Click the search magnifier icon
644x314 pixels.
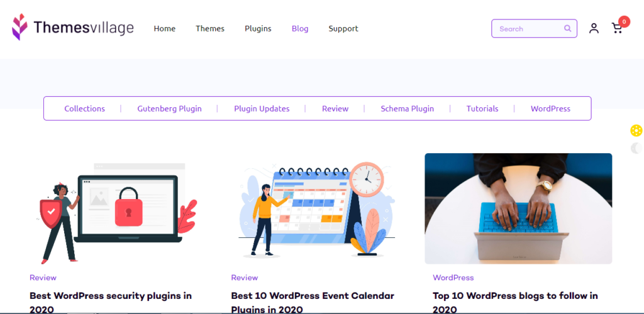pos(568,28)
